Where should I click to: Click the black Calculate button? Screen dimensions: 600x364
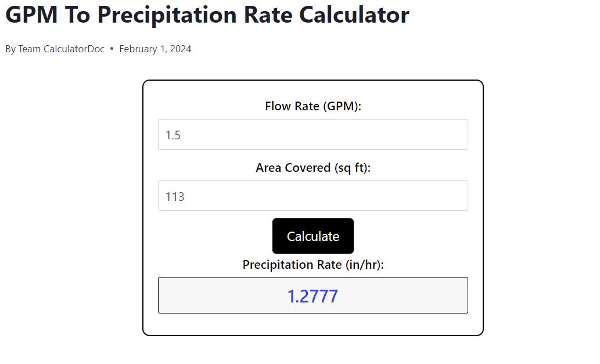coord(312,236)
